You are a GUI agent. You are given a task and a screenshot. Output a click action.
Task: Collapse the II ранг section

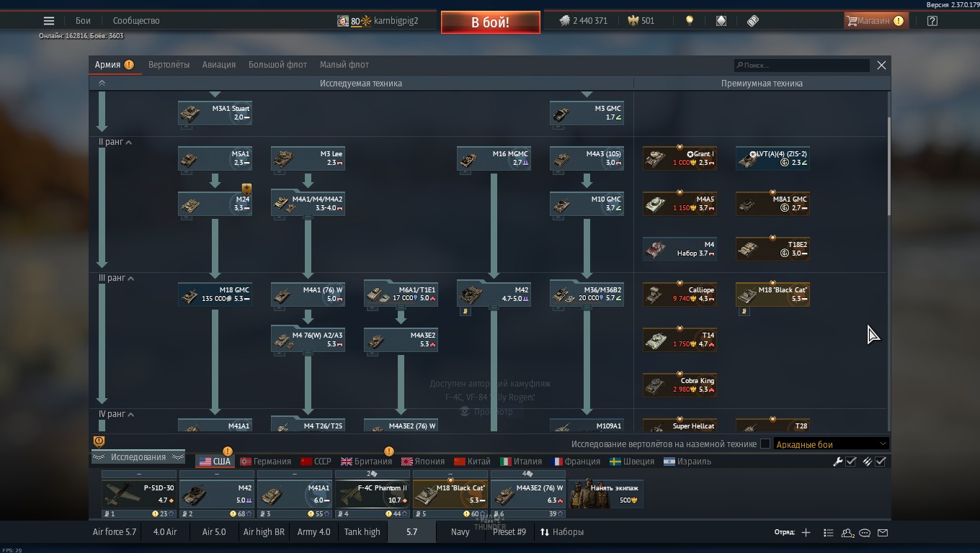click(x=115, y=142)
